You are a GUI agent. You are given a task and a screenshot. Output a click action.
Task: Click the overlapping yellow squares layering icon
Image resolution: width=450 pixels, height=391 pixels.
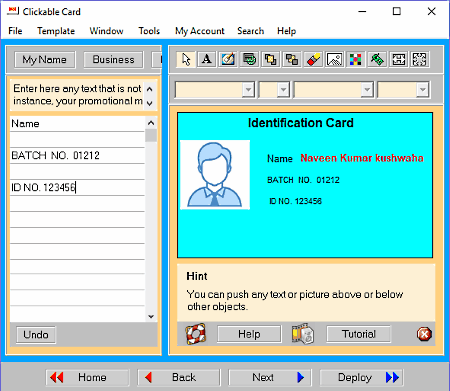pos(270,60)
